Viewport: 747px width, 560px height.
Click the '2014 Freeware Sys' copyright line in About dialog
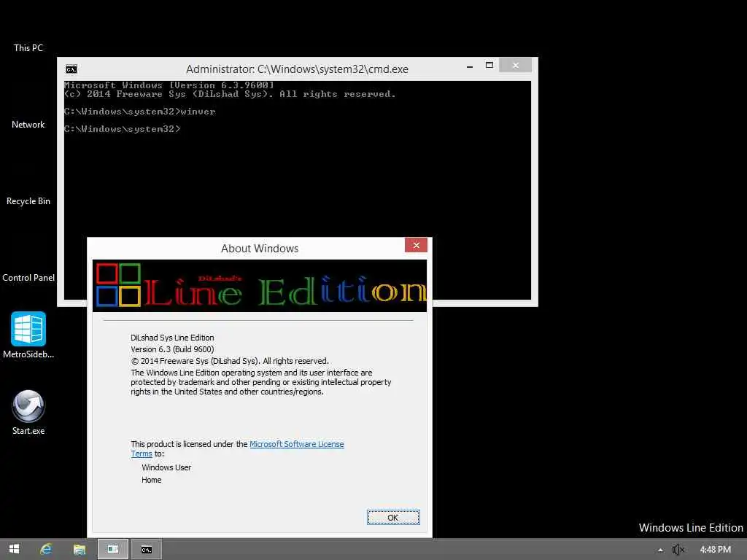coord(230,361)
